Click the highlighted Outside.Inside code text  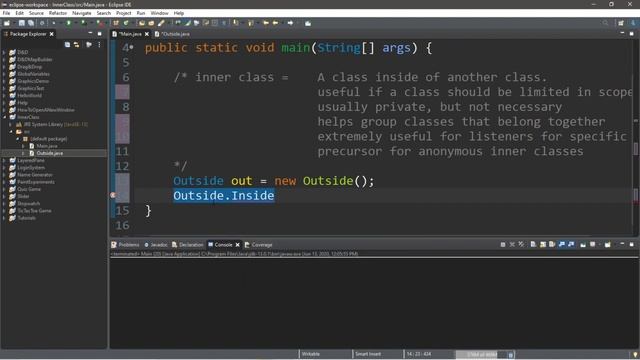point(224,196)
